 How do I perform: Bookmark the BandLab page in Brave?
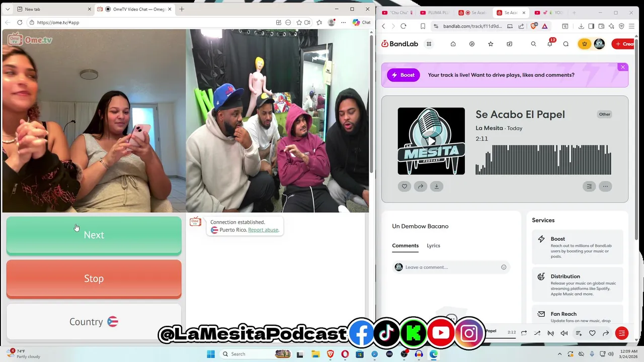pos(423,26)
